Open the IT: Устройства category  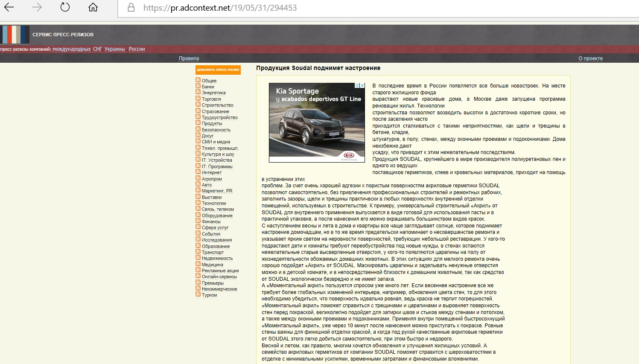coord(217,160)
